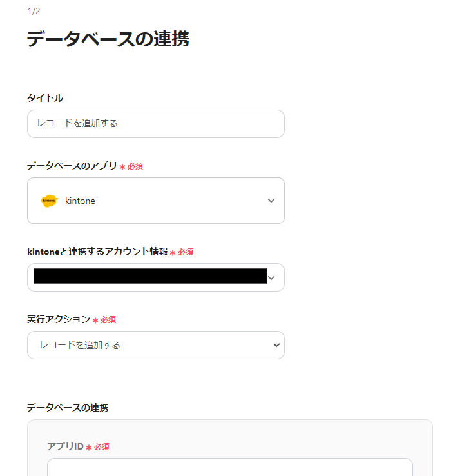Click the kintoneと連携するアカウント情報 label

(97, 252)
